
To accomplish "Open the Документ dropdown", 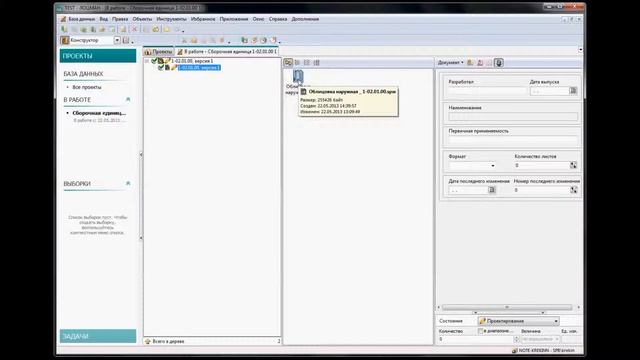I will click(451, 62).
